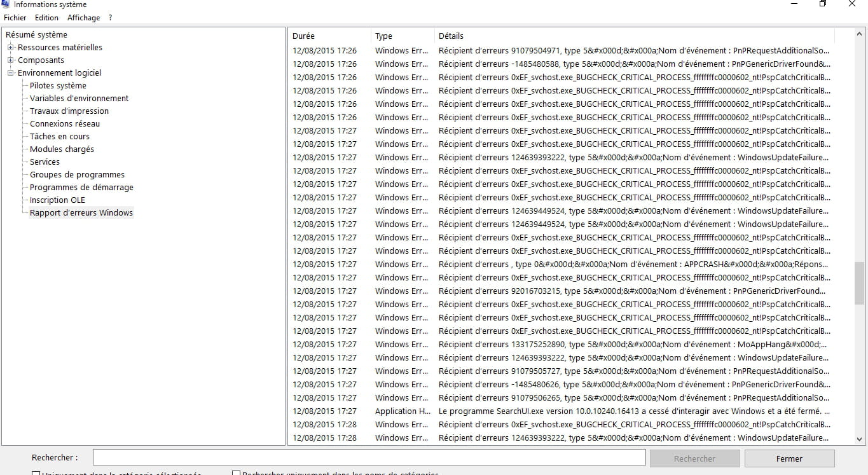Sort by the Type column header
This screenshot has height=475, width=868.
[403, 36]
